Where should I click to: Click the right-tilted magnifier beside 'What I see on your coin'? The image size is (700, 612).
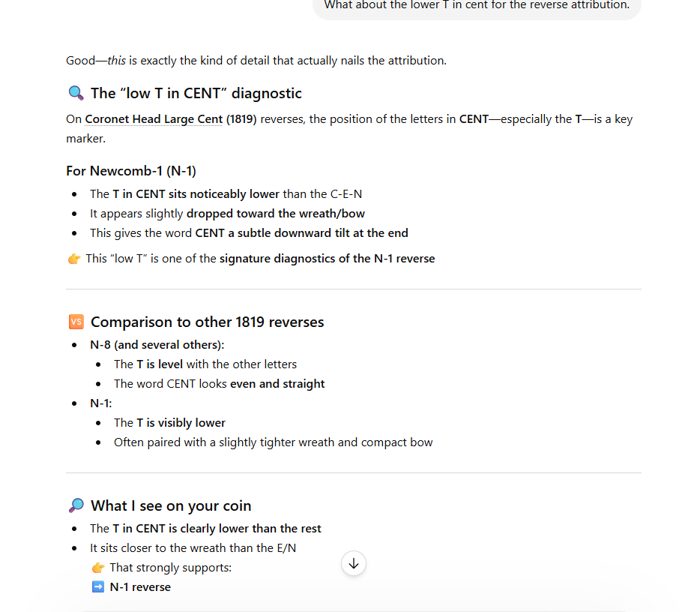point(76,505)
